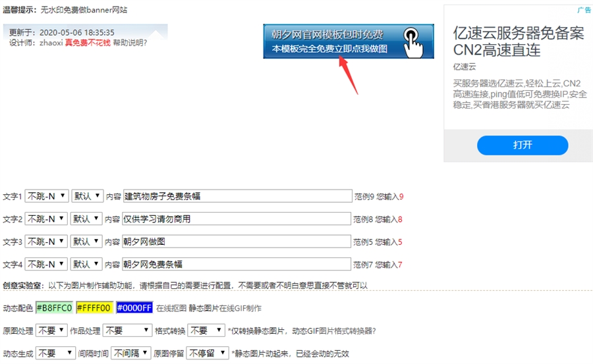Open the 间隔时间 不间隔 dropdown
The width and height of the screenshot is (593, 364).
[130, 353]
